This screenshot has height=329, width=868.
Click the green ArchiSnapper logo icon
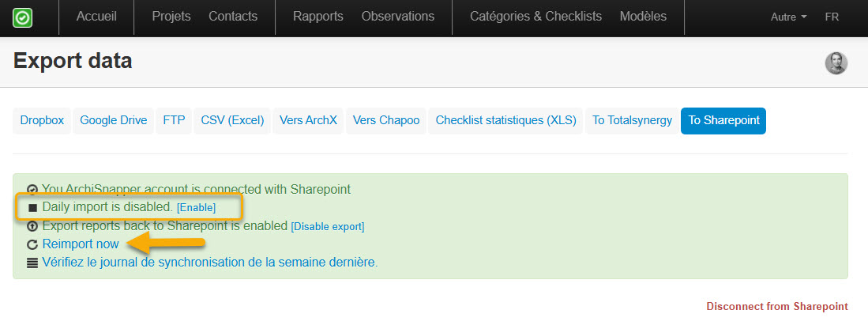click(x=23, y=17)
